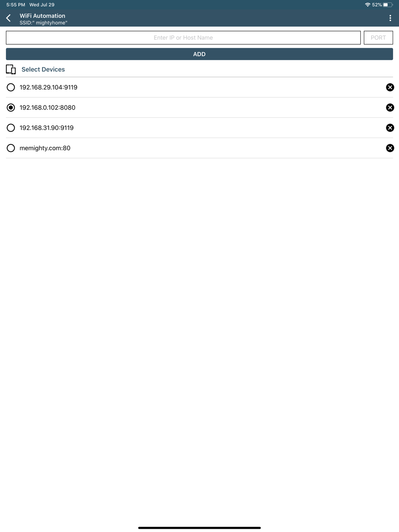Select memighty.com:80 radio button

point(11,148)
